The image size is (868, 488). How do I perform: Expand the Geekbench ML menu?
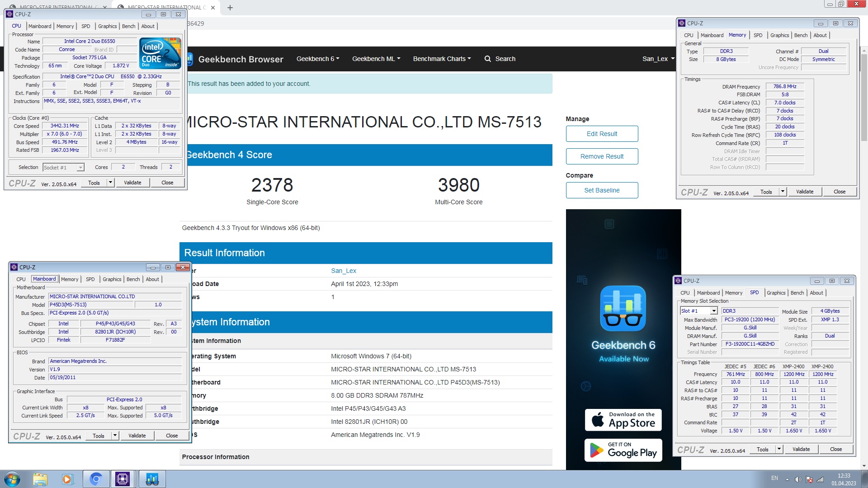click(376, 59)
